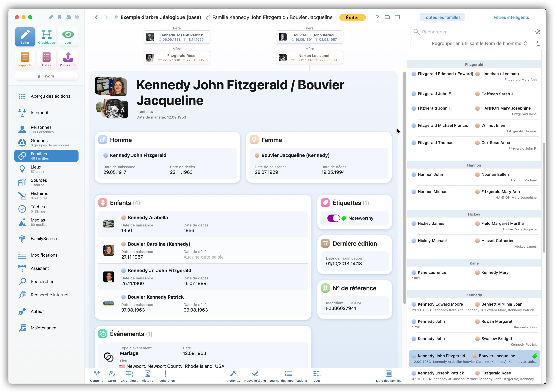
Task: Click Bouvier Jacqueline (Kennedy) in Femme card
Action: (295, 155)
